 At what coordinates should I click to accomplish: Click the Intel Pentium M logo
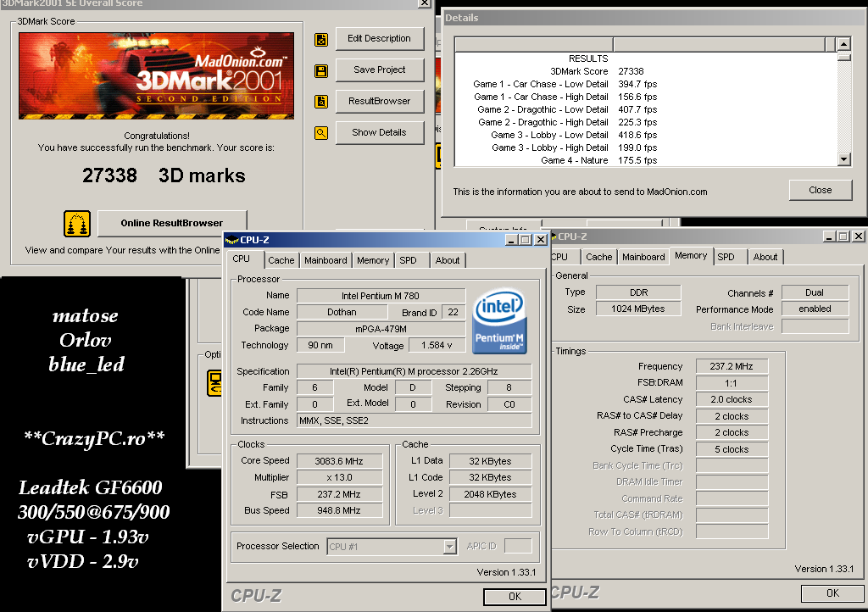click(499, 322)
